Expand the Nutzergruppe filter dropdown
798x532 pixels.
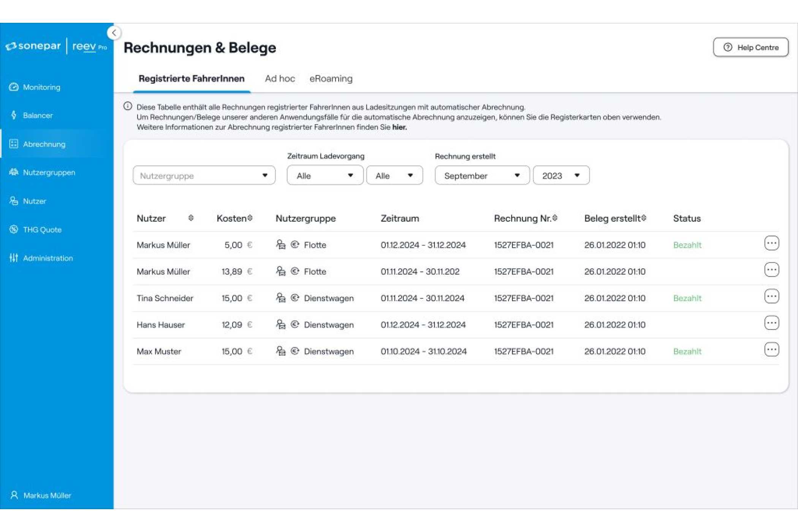tap(204, 175)
